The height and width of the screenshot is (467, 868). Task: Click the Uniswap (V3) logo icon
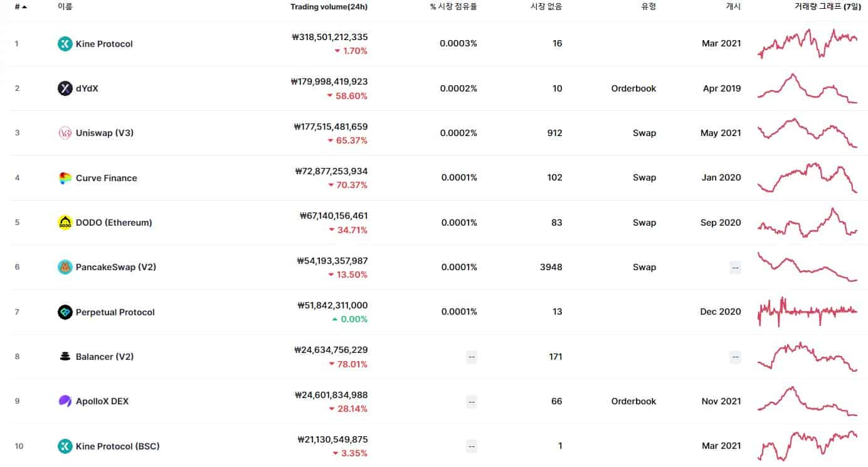coord(65,133)
